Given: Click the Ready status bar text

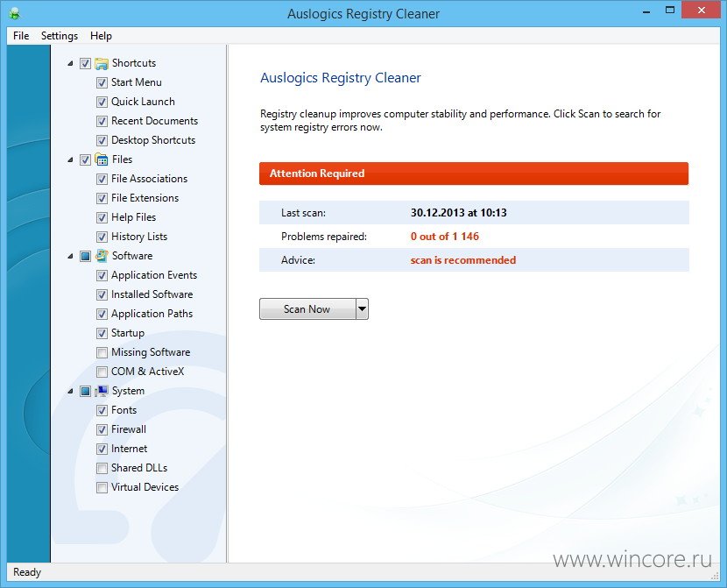Looking at the screenshot, I should click(27, 572).
